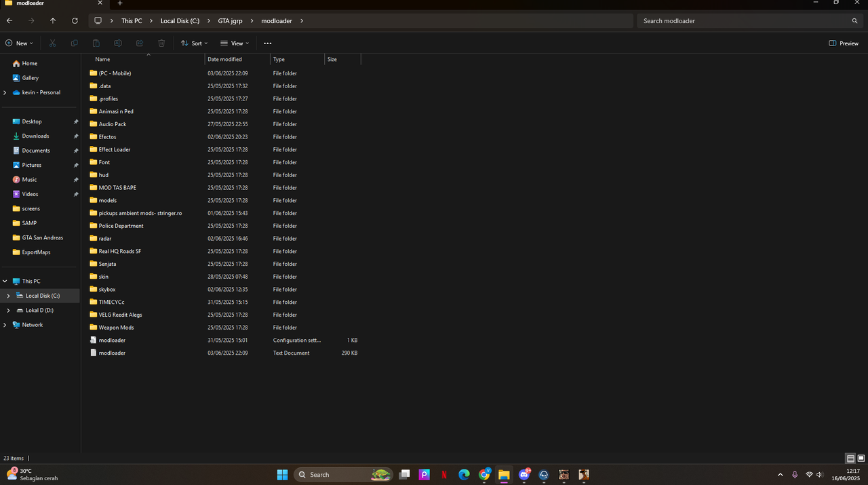This screenshot has width=868, height=485.
Task: Click the Share toolbar icon
Action: [140, 43]
